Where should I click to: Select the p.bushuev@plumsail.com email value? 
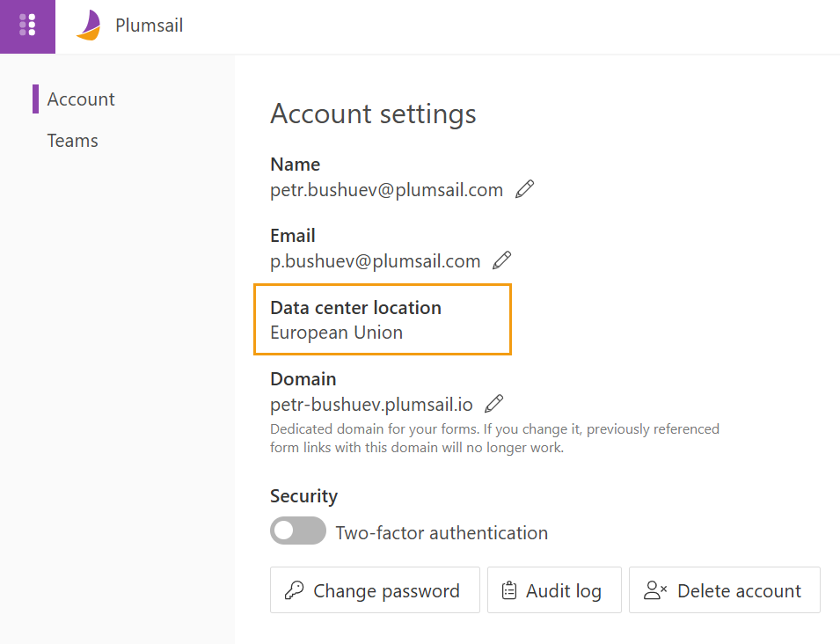tap(375, 261)
